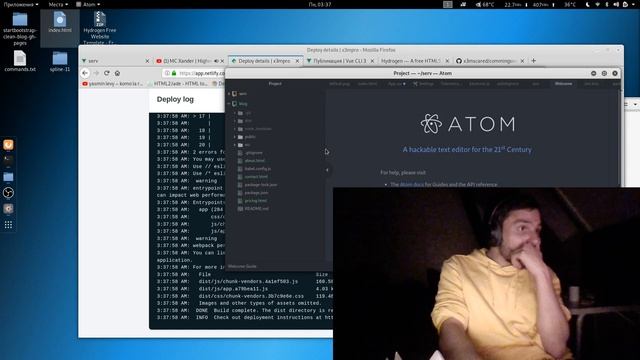The image size is (640, 360).
Task: Close the Публикация Vue CLI 3 tab
Action: click(x=372, y=61)
